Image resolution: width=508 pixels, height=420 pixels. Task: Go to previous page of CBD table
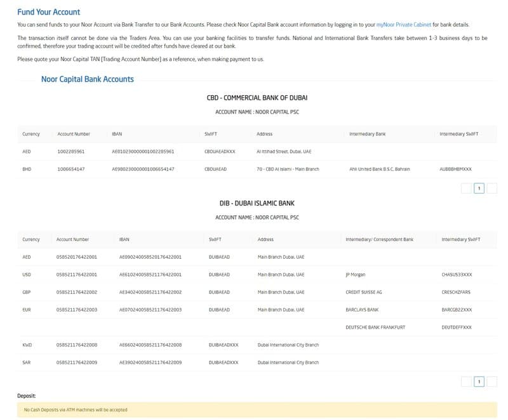pos(466,188)
